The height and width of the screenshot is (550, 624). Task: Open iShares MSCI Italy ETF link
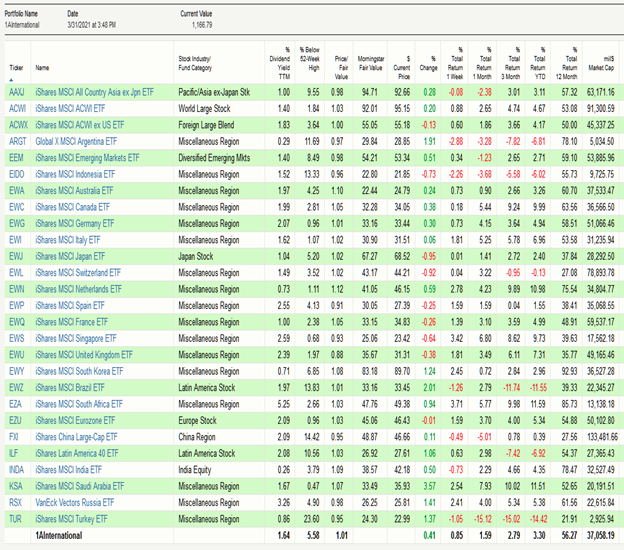(x=68, y=240)
